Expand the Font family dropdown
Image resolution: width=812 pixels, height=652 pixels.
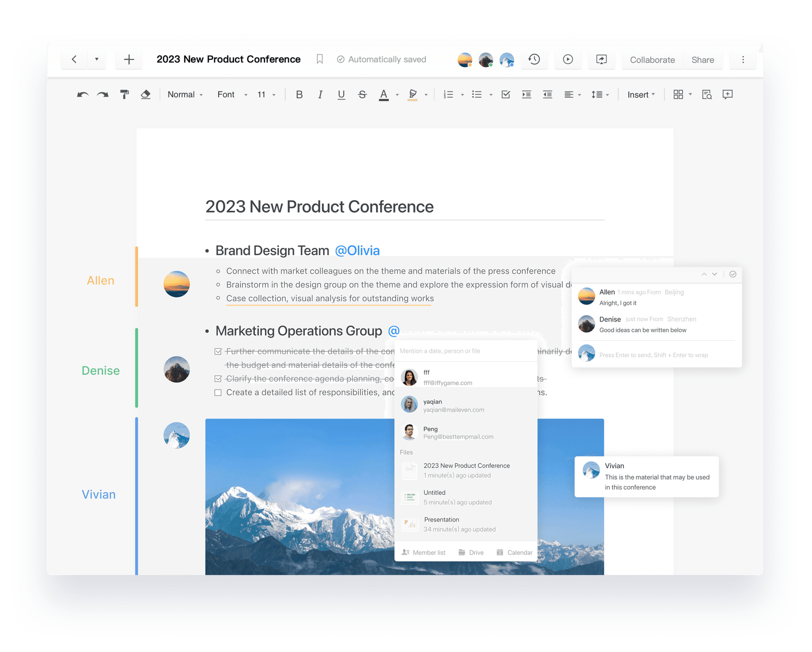[x=232, y=94]
